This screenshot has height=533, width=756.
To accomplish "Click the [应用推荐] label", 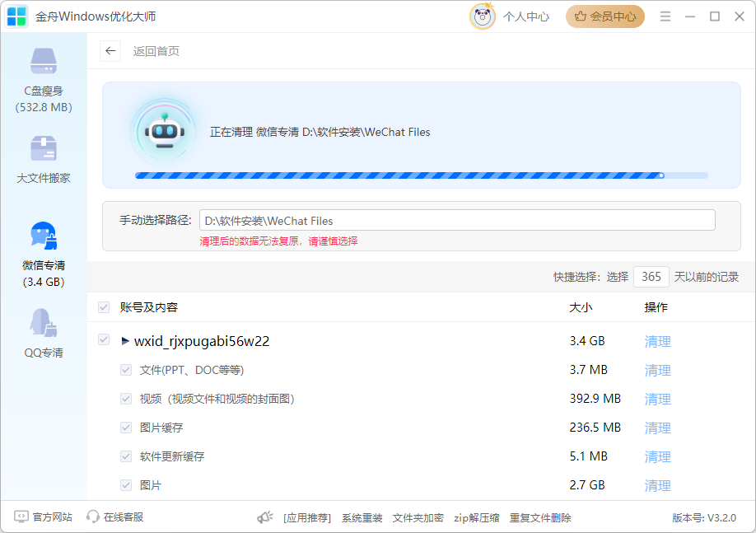I will 307,517.
